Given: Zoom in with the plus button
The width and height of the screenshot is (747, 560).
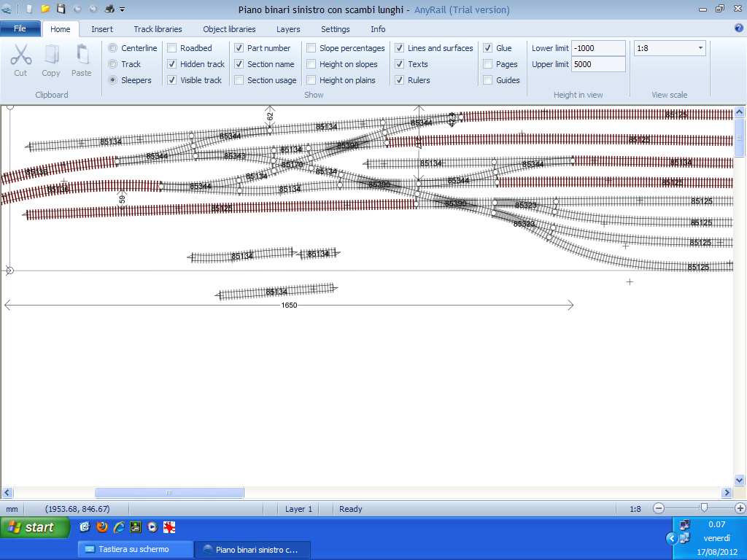Looking at the screenshot, I should click(x=740, y=508).
